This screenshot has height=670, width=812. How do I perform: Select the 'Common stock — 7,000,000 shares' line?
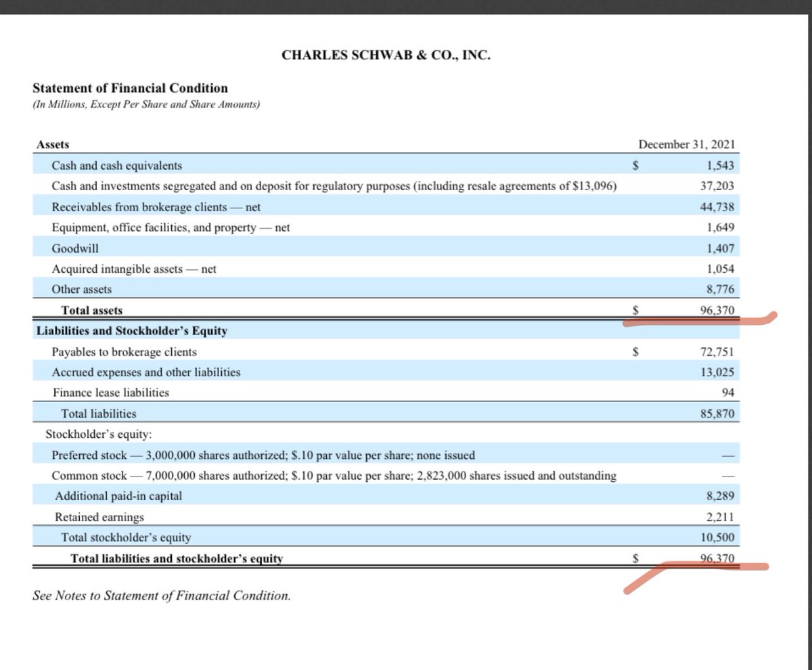point(334,476)
